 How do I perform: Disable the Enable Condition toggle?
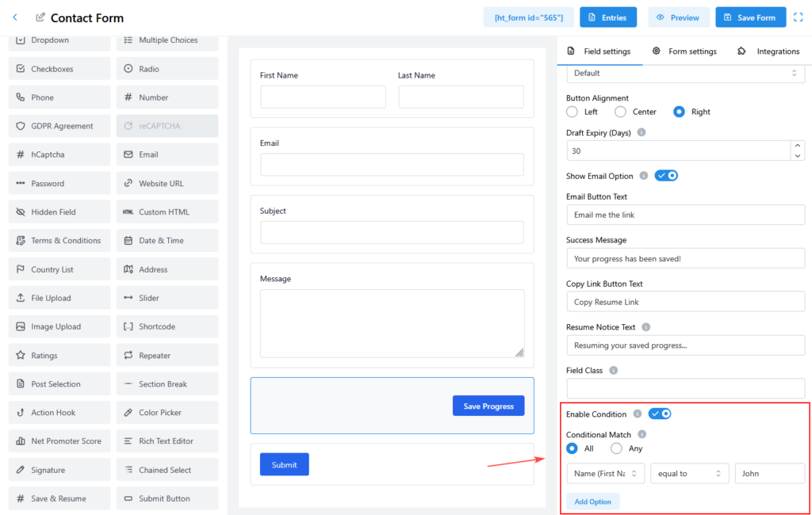[x=660, y=414]
